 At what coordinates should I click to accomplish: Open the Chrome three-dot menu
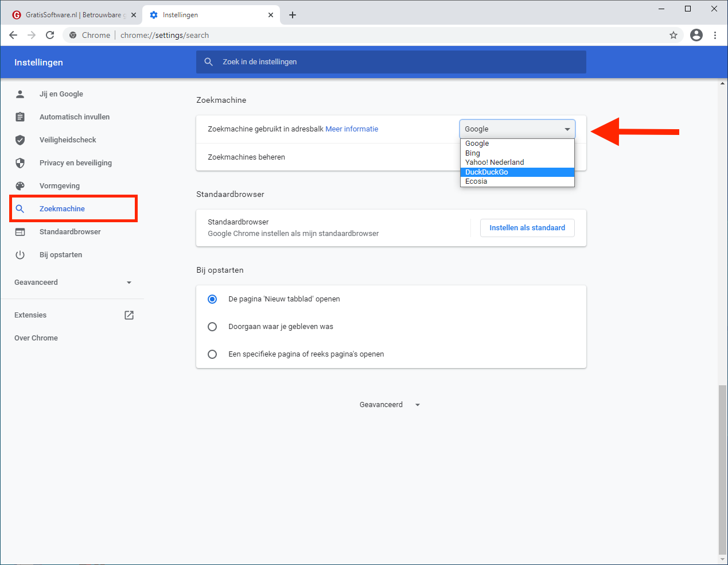715,35
